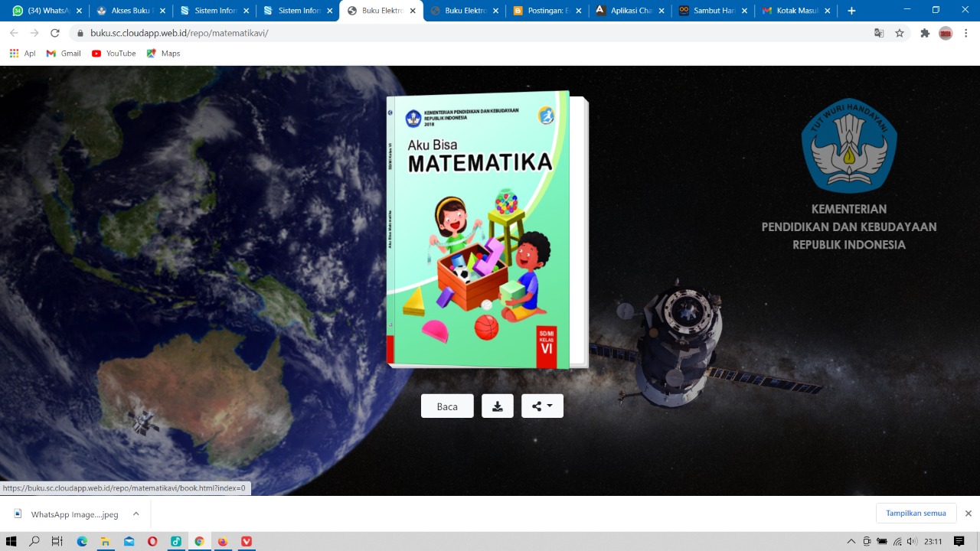This screenshot has width=980, height=551.
Task: Close the Postingan tab
Action: (x=580, y=11)
